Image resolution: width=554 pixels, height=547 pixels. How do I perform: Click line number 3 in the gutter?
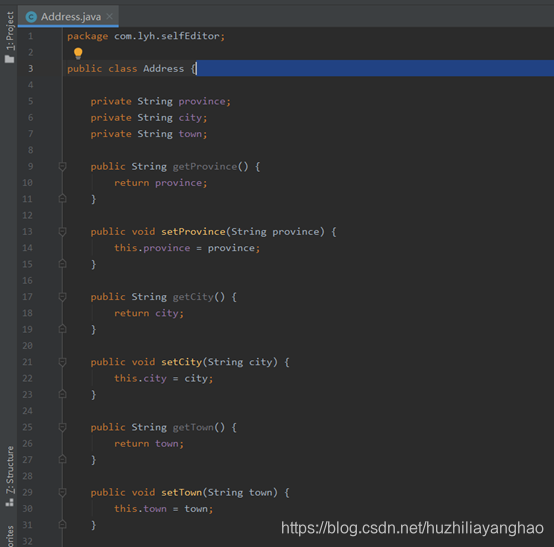31,69
